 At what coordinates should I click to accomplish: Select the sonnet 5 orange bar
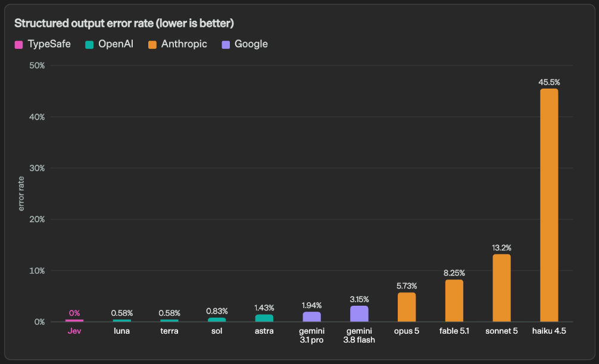[x=501, y=288]
